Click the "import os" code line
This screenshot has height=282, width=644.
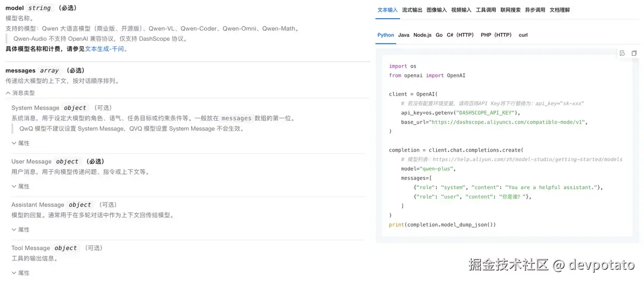tap(402, 66)
